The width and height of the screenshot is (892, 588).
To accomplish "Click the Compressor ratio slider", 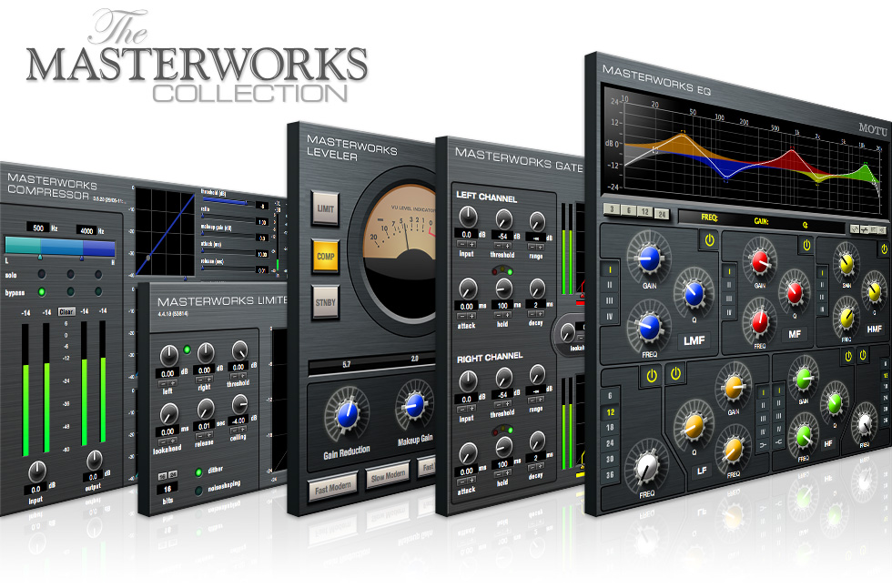I will click(228, 217).
